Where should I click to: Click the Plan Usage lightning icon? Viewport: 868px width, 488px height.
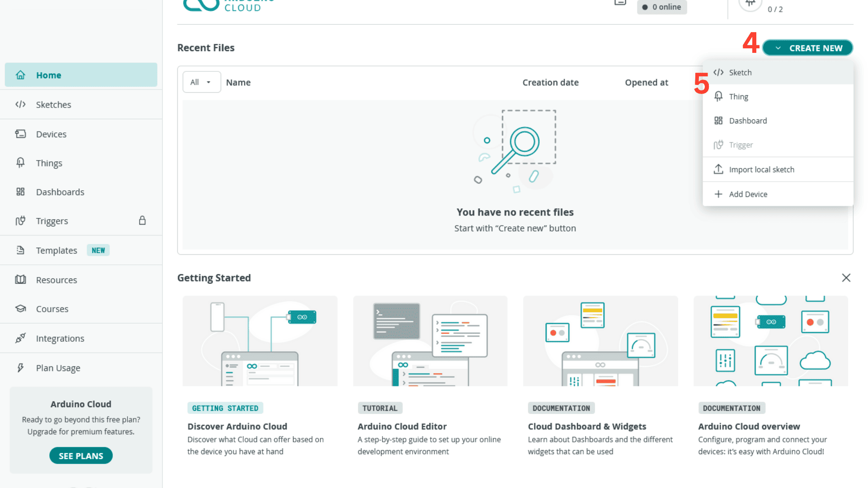tap(20, 368)
